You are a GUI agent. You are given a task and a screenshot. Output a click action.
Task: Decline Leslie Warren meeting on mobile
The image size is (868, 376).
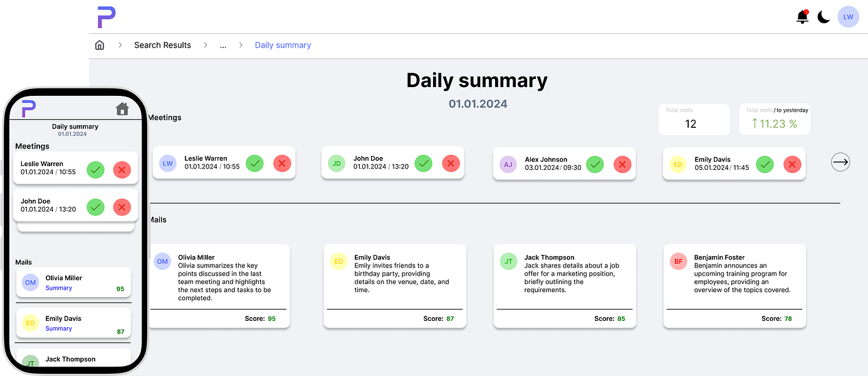(122, 170)
